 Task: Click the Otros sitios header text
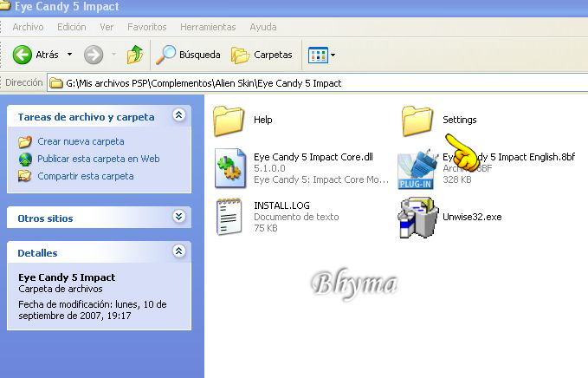pyautogui.click(x=45, y=218)
